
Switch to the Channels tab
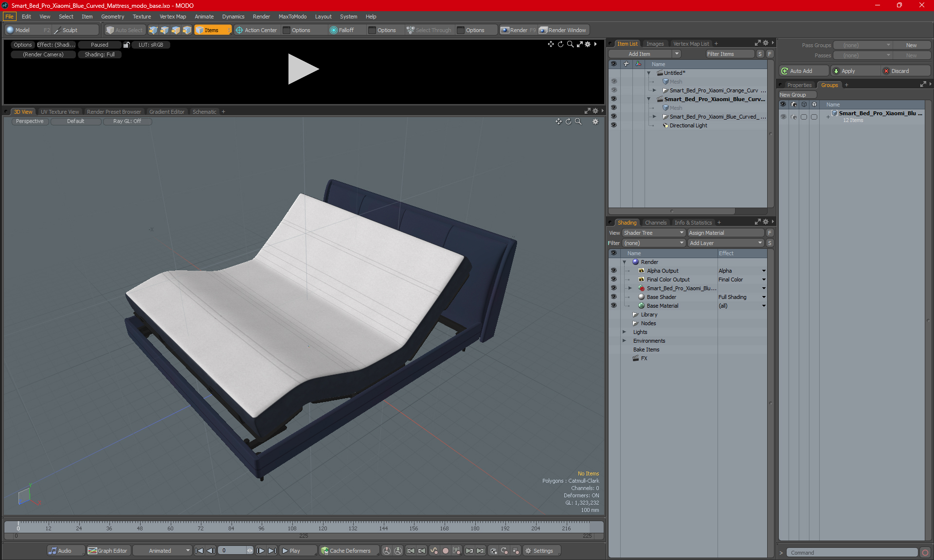tap(655, 223)
